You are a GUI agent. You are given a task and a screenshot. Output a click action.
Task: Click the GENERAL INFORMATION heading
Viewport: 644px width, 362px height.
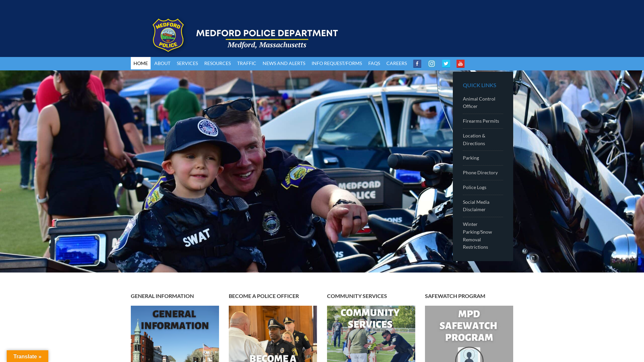click(x=162, y=296)
